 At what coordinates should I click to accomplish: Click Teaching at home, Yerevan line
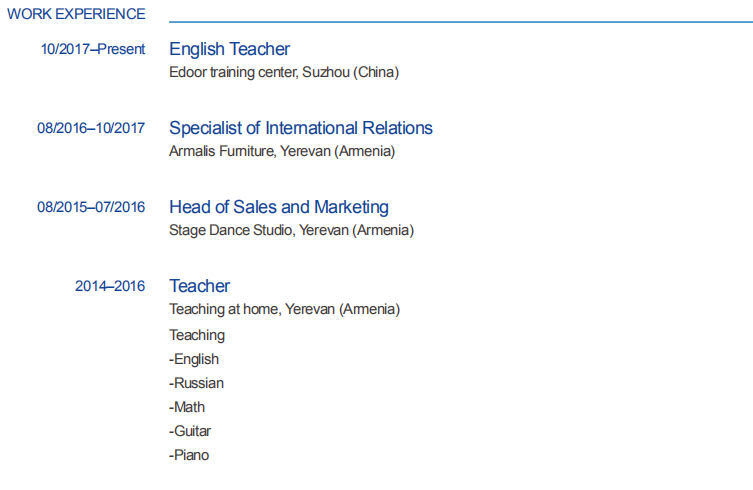tap(284, 310)
